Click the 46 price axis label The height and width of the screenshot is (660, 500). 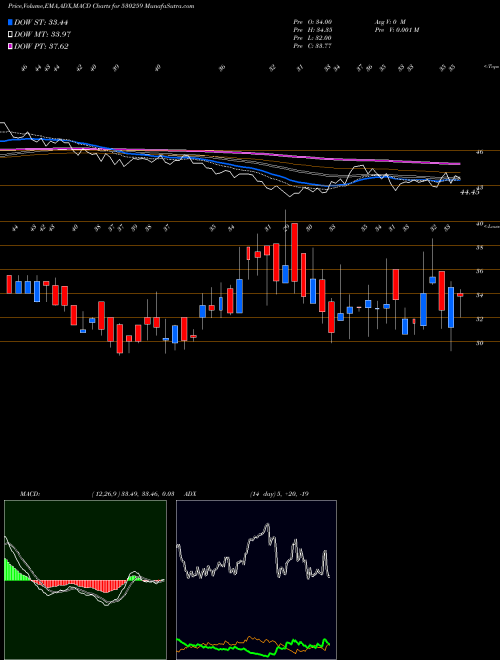coord(481,152)
